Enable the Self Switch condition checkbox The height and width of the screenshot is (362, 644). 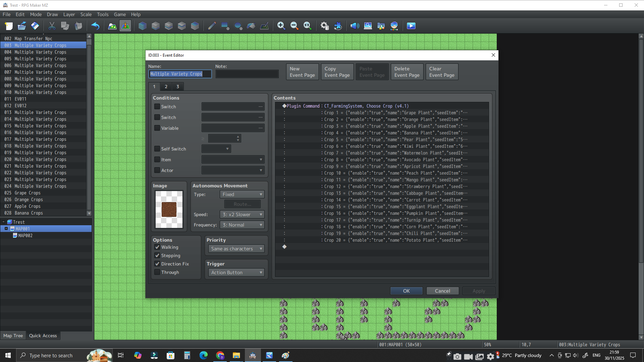click(157, 149)
